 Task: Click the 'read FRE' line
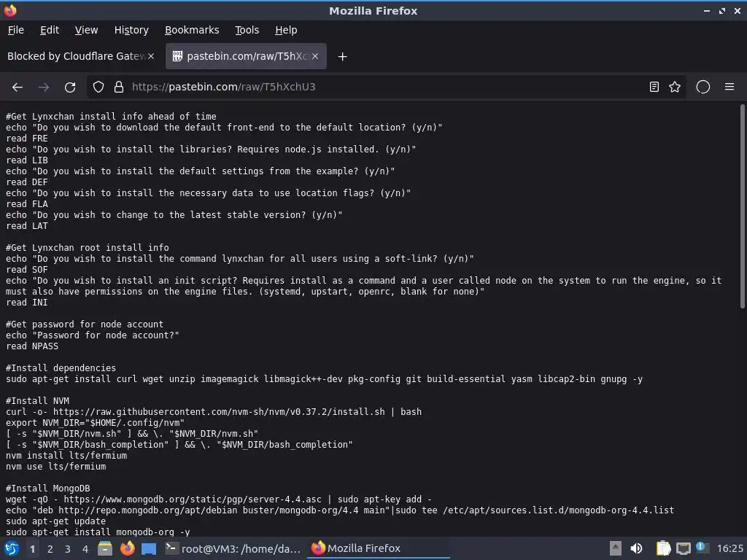click(x=27, y=139)
